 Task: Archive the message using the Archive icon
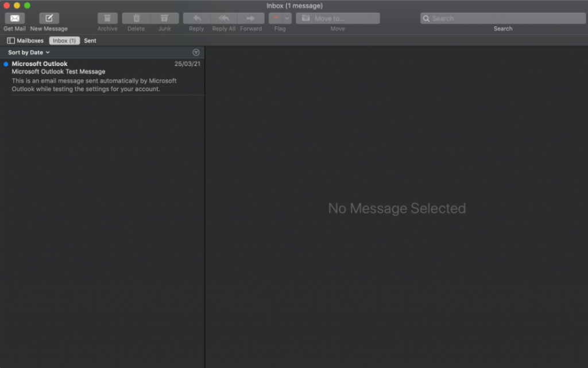point(107,18)
